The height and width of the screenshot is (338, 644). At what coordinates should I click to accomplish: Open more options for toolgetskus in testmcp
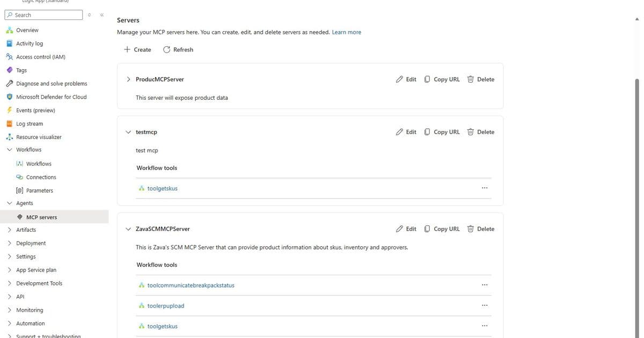click(x=485, y=188)
